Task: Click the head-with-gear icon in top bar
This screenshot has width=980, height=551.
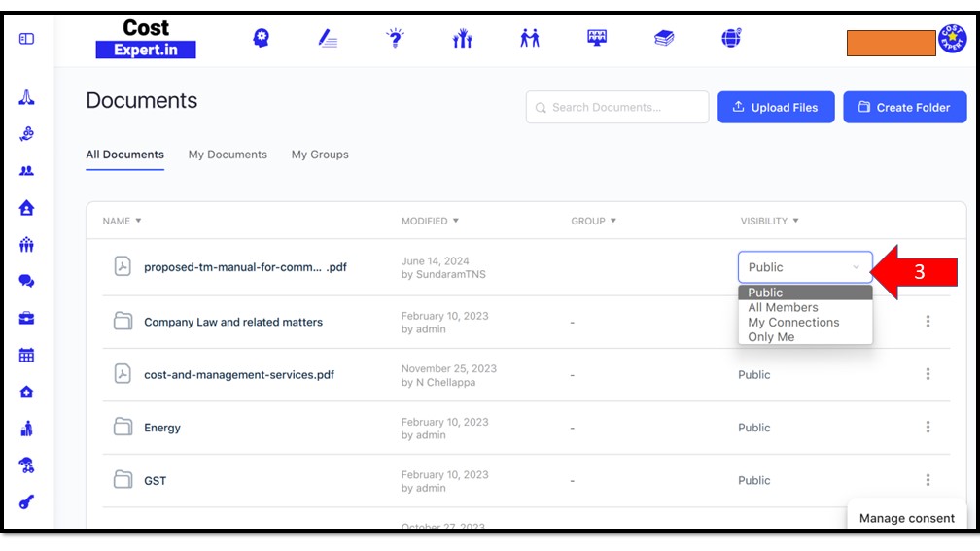Action: click(x=261, y=38)
